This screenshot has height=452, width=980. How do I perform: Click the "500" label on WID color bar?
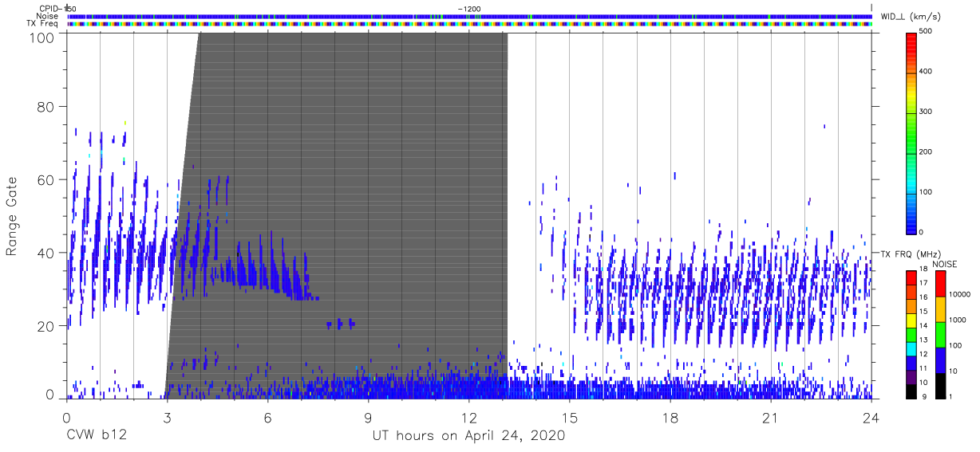(926, 32)
